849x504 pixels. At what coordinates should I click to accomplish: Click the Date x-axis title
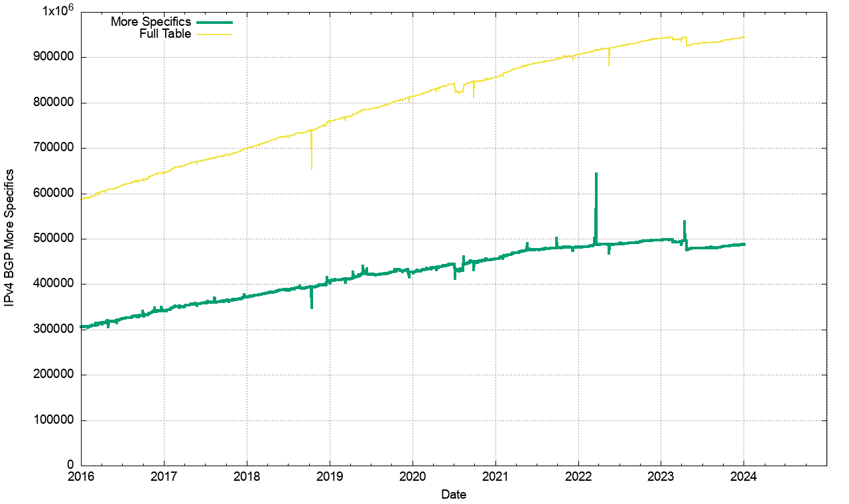(x=453, y=495)
